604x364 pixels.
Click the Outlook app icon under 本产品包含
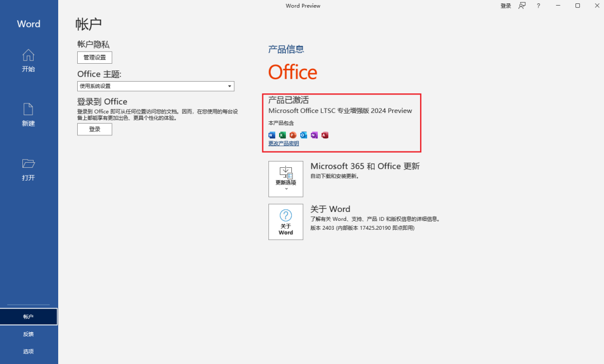pos(304,135)
